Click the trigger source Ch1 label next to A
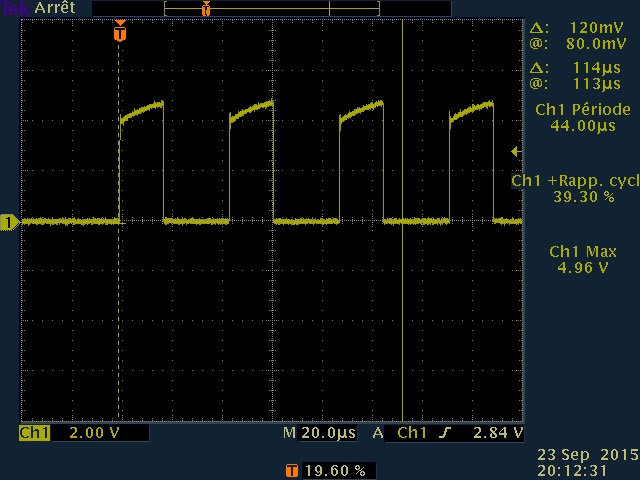Image resolution: width=640 pixels, height=480 pixels. 412,433
